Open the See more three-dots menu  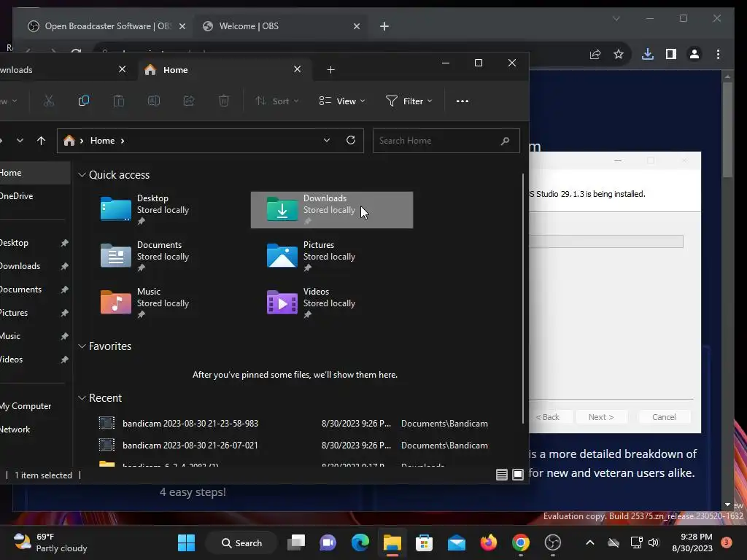coord(462,101)
